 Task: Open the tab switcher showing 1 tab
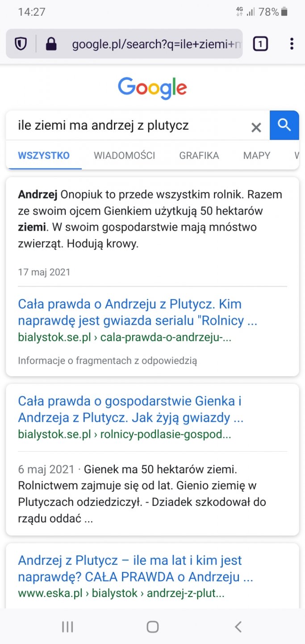(x=260, y=44)
